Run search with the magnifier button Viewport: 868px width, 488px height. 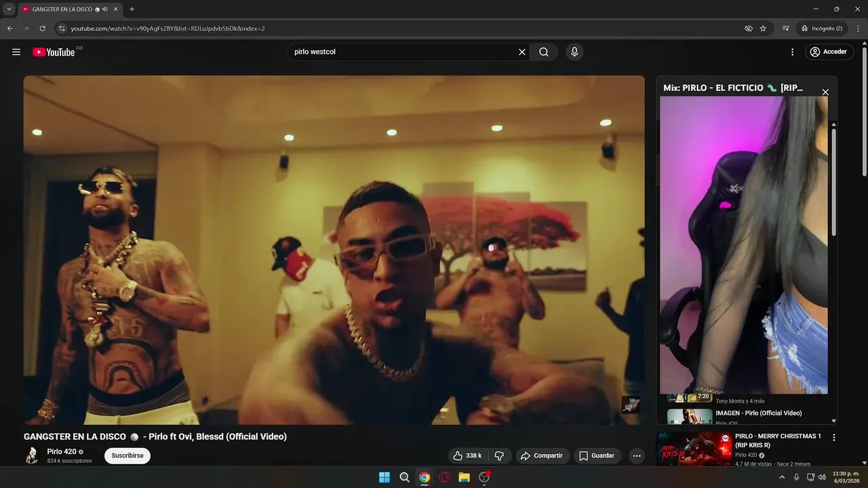[544, 52]
